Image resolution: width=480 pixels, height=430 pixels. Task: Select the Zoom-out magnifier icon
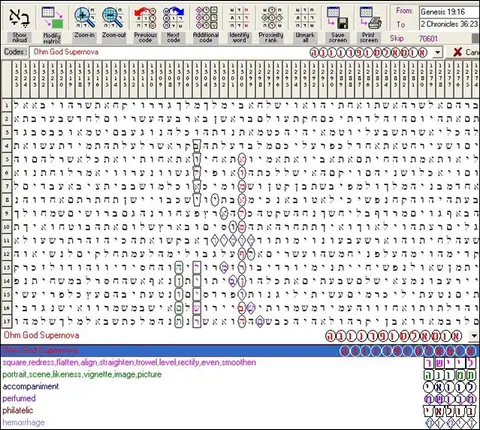(113, 18)
